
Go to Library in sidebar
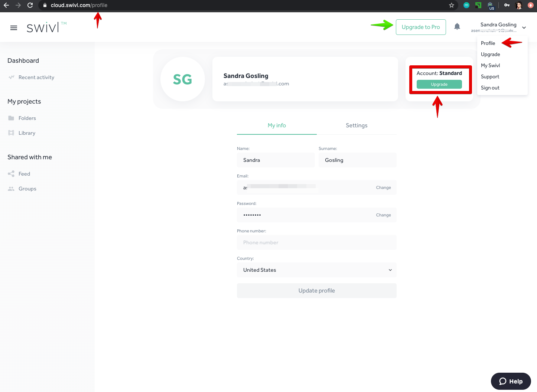[x=27, y=133]
